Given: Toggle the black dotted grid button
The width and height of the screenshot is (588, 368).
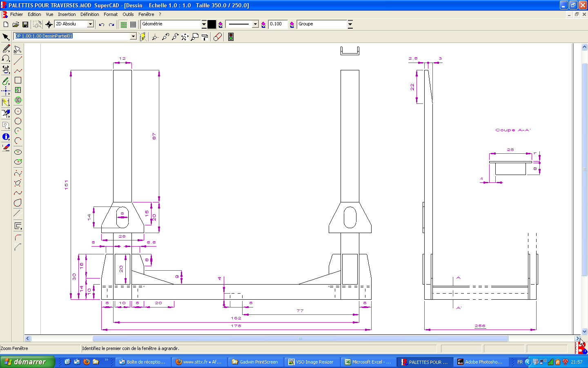Looking at the screenshot, I should (133, 25).
